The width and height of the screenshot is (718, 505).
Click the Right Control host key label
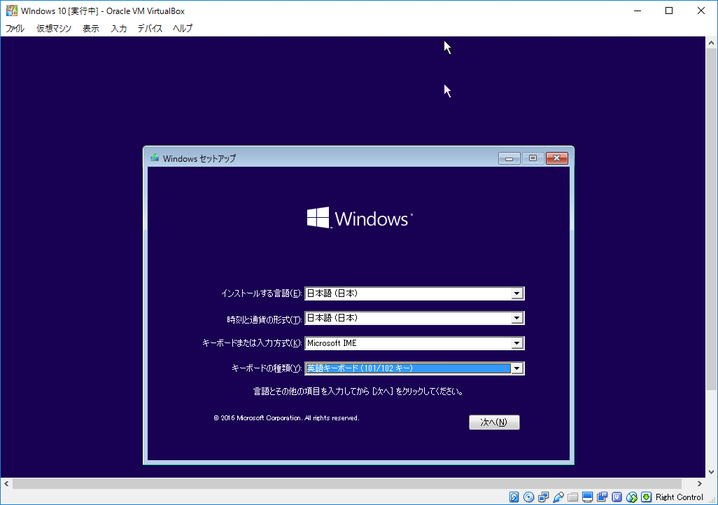(679, 497)
